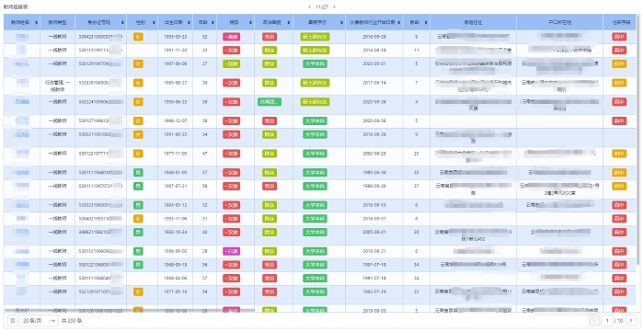Click birth date 1968-01-05 cell
The image size is (644, 332).
click(176, 172)
